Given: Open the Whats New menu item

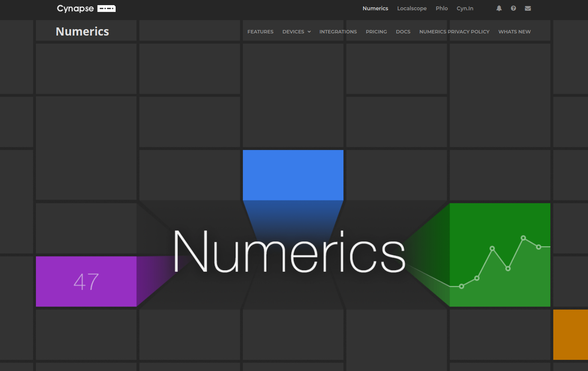Looking at the screenshot, I should pyautogui.click(x=514, y=32).
